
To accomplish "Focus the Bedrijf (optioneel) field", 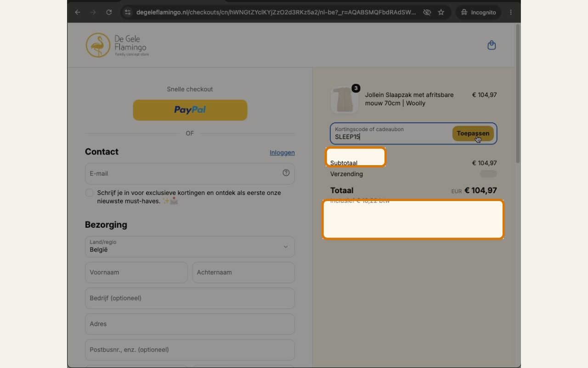I will 190,298.
